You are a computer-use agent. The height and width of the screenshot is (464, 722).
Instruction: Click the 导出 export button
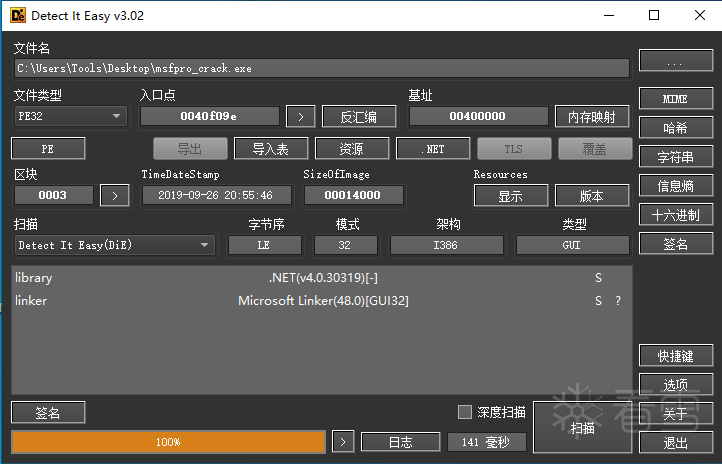click(x=190, y=148)
